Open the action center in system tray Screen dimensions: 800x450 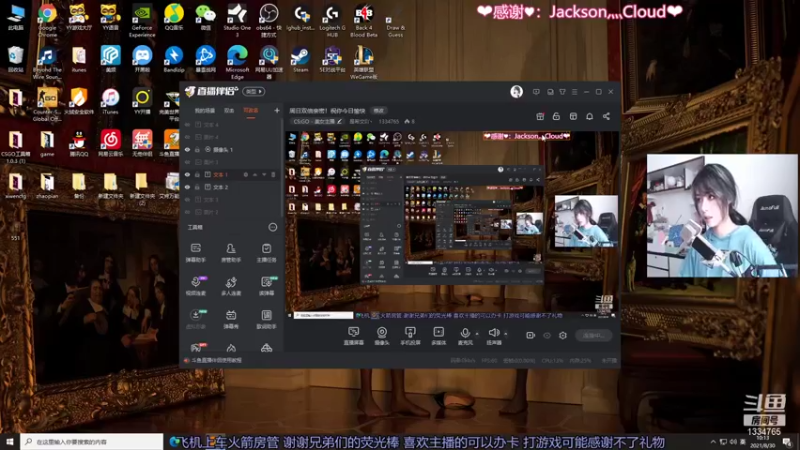pos(787,441)
